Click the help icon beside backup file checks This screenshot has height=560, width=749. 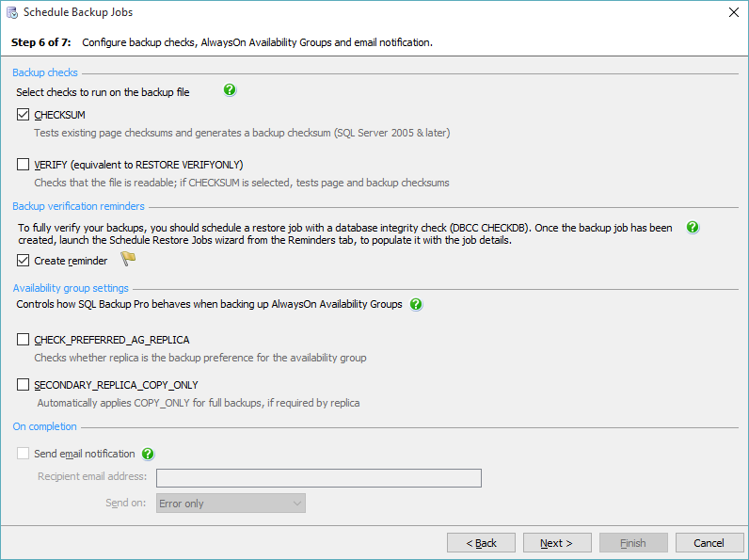pyautogui.click(x=230, y=91)
